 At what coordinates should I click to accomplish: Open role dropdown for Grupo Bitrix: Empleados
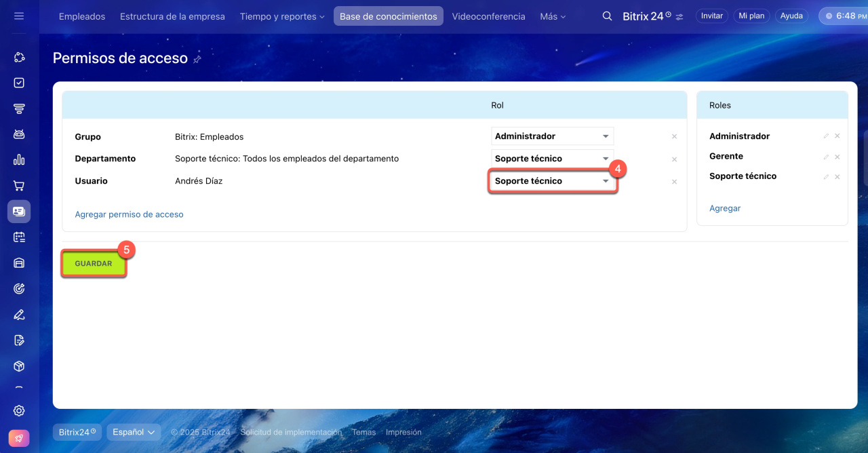(x=552, y=136)
